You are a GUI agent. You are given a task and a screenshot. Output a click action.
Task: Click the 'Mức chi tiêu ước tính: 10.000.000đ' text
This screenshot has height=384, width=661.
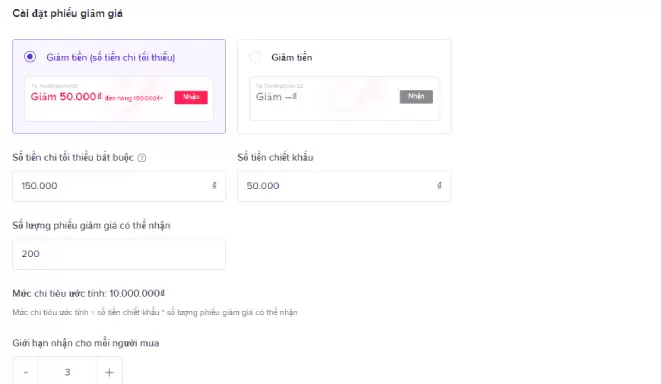[89, 293]
